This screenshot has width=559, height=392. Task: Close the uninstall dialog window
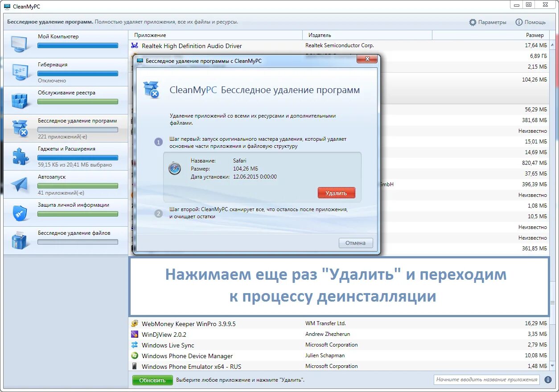tap(367, 59)
